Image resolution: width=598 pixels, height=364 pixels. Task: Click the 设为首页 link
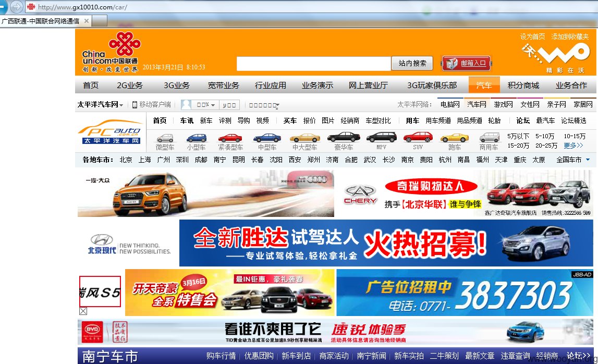point(533,37)
